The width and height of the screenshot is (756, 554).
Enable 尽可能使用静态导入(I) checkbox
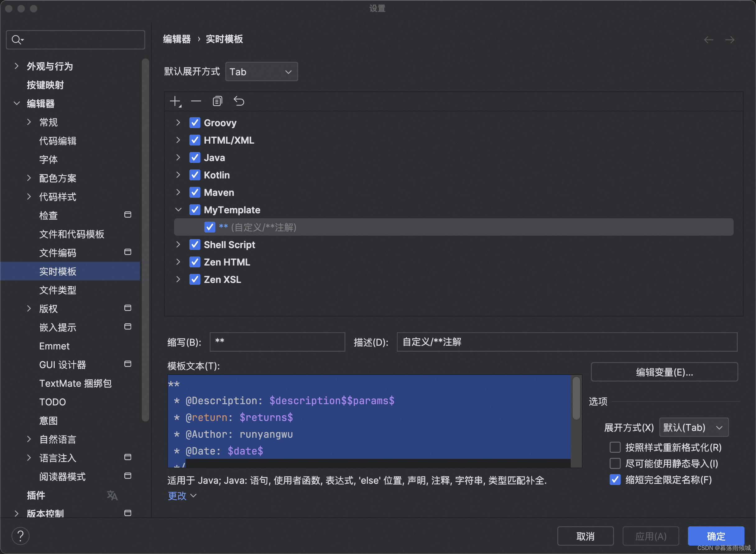point(615,464)
